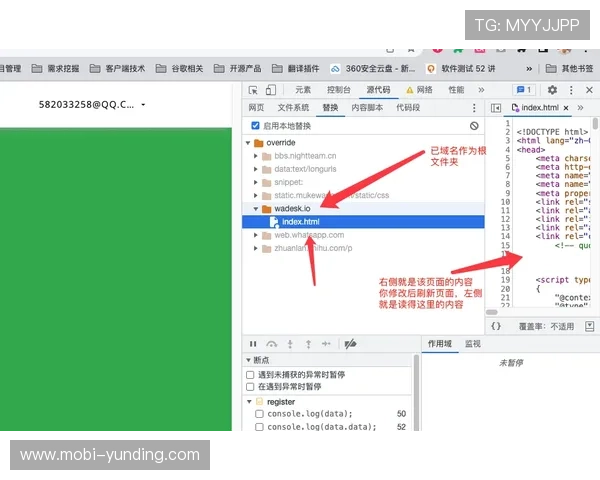Open the 谷歌相关 bookmark folder
600x480 pixels.
pyautogui.click(x=179, y=69)
